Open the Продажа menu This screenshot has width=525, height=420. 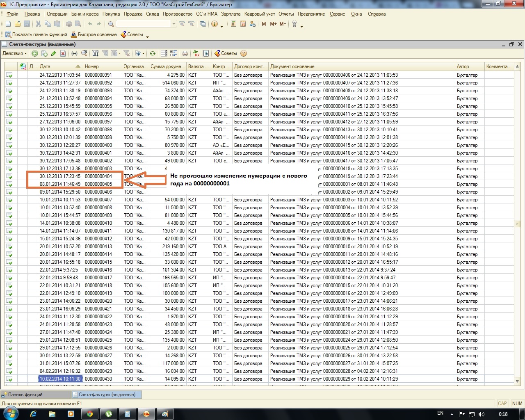point(133,14)
